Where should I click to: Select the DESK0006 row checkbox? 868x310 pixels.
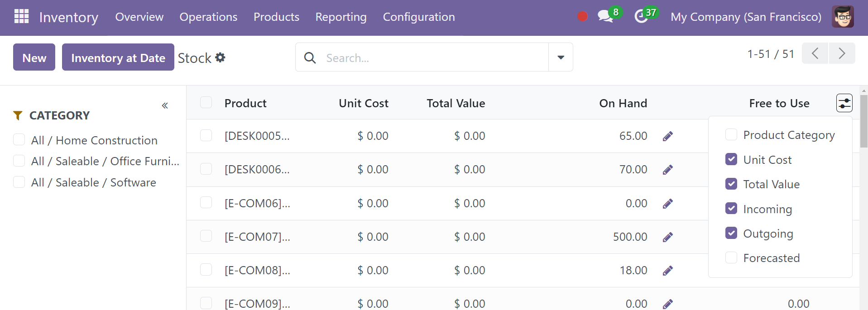206,169
